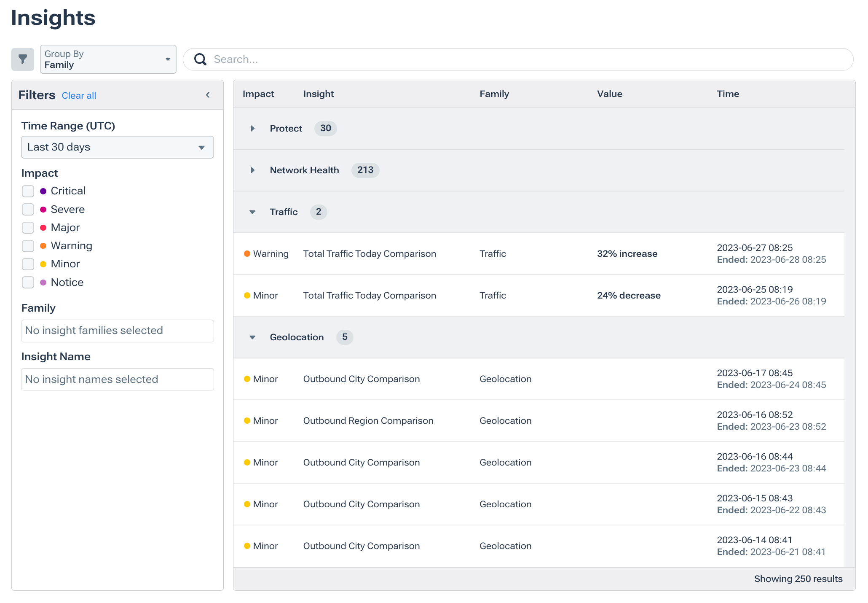Click the filter funnel icon
The width and height of the screenshot is (868, 603).
(x=22, y=59)
